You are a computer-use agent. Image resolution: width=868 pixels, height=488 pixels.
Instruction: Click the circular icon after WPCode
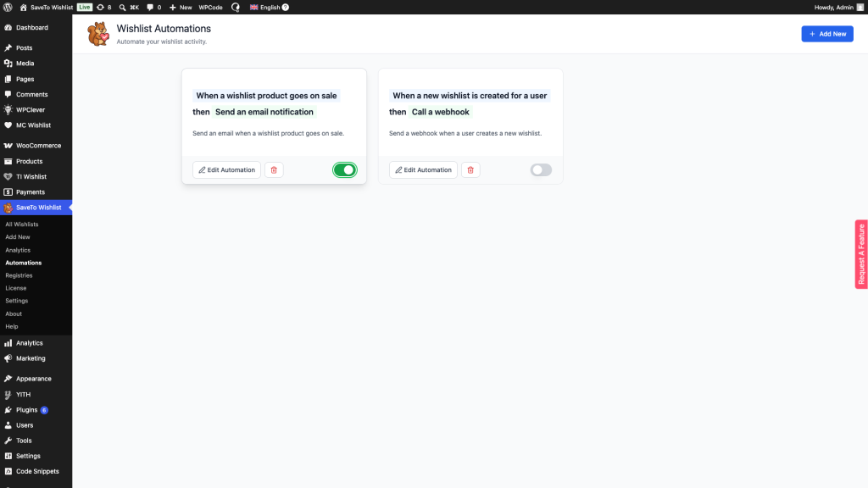[236, 7]
